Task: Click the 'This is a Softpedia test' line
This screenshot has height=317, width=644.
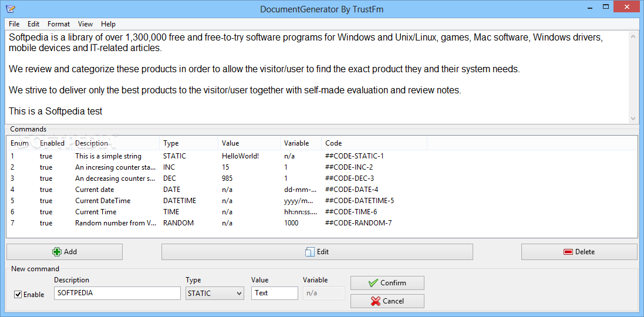Action: click(55, 111)
